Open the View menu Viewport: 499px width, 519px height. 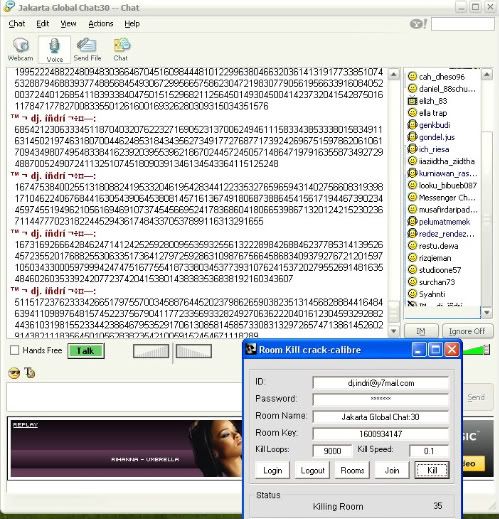tap(68, 24)
